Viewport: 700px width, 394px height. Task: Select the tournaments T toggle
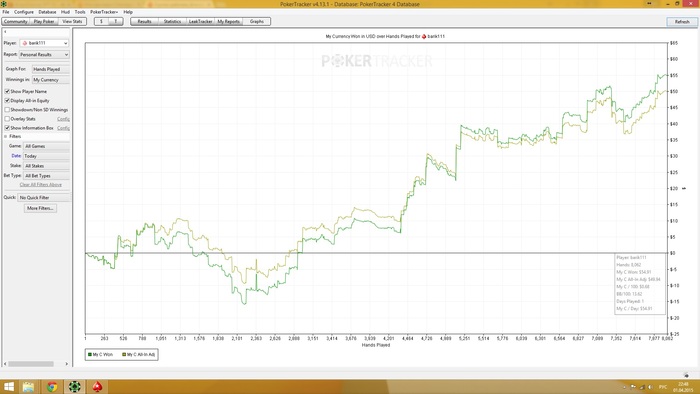click(116, 21)
